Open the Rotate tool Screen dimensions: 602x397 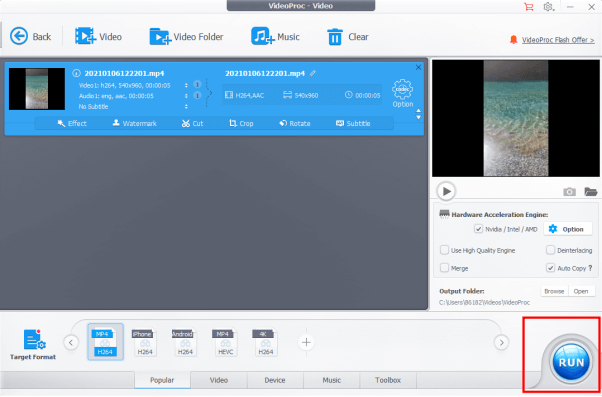294,123
